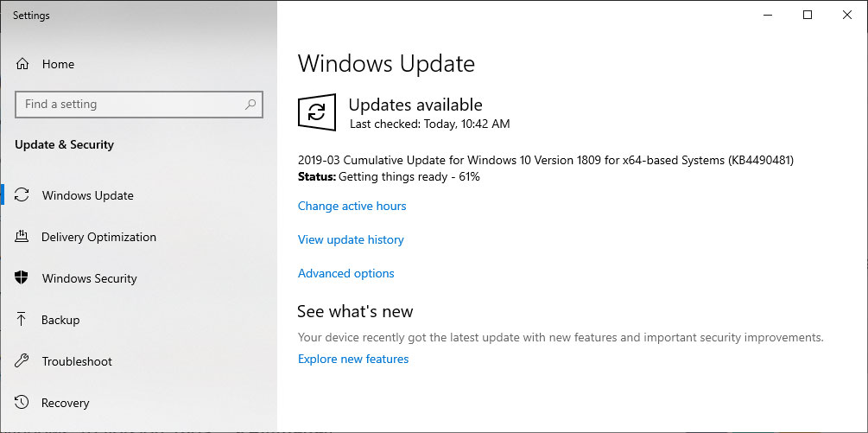Image resolution: width=868 pixels, height=433 pixels.
Task: Click the Windows Security shield icon
Action: point(21,278)
